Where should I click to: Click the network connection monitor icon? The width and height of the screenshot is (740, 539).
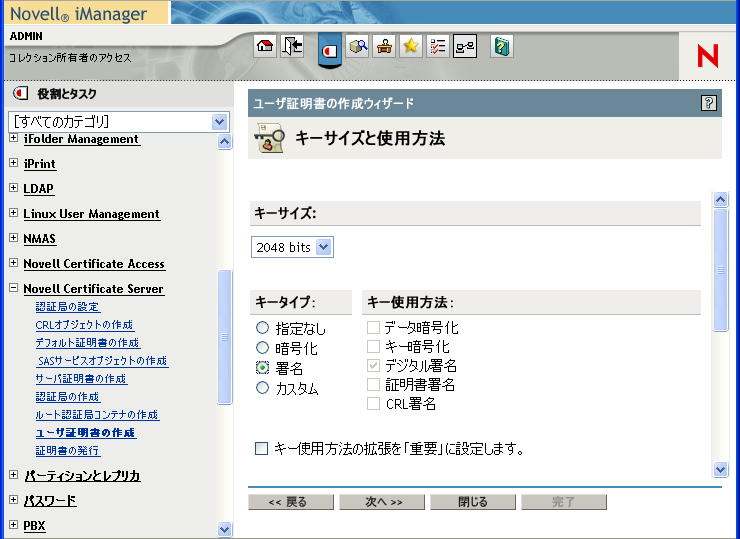coord(465,46)
